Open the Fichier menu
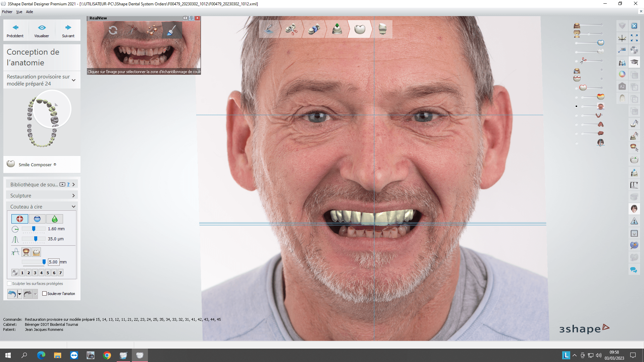 click(x=7, y=12)
